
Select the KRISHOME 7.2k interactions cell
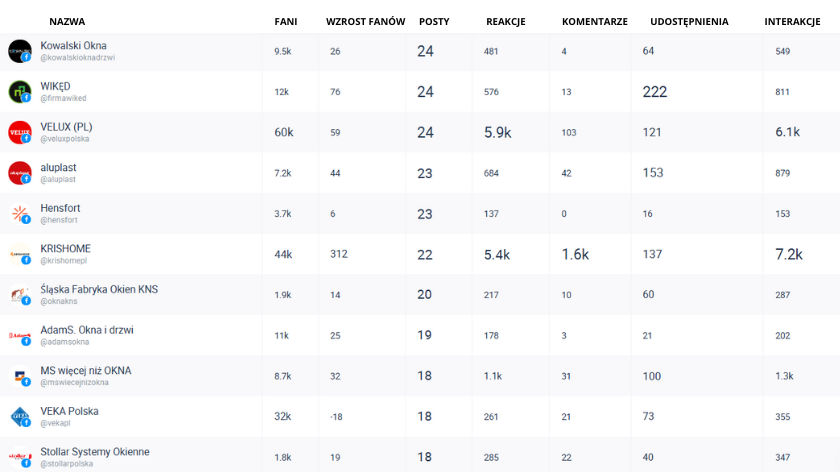click(789, 254)
